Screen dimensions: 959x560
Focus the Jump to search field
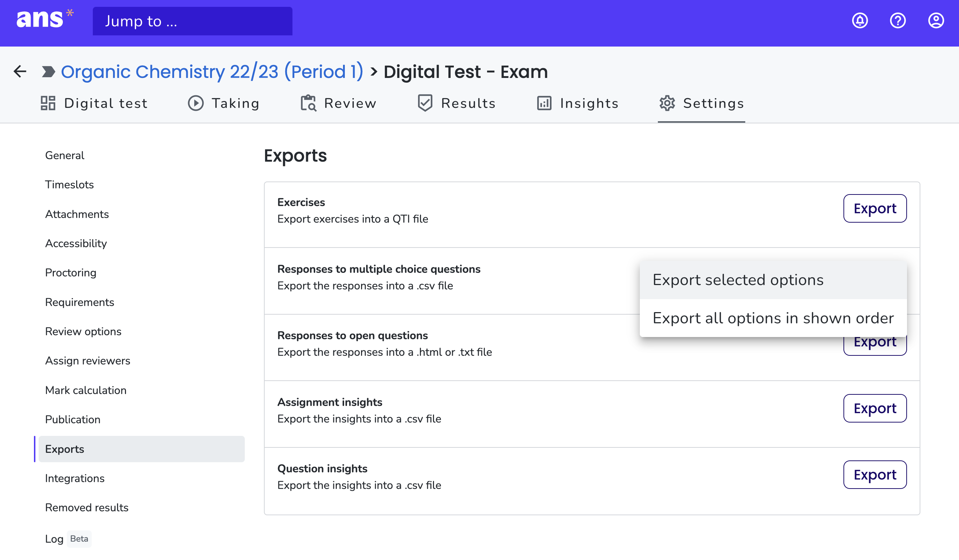point(192,21)
